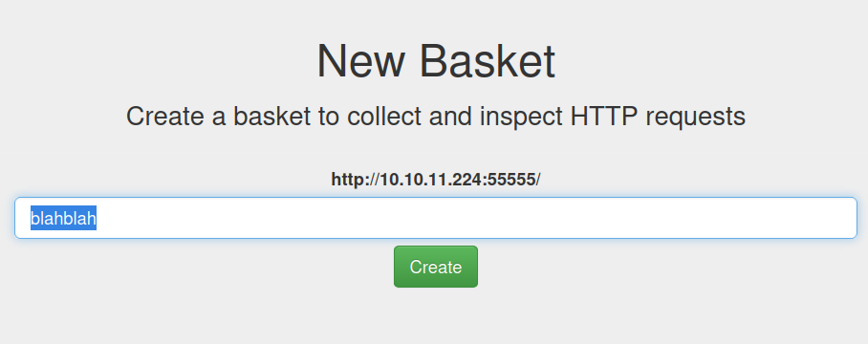Image resolution: width=868 pixels, height=344 pixels.
Task: Click the green Create button
Action: (436, 267)
